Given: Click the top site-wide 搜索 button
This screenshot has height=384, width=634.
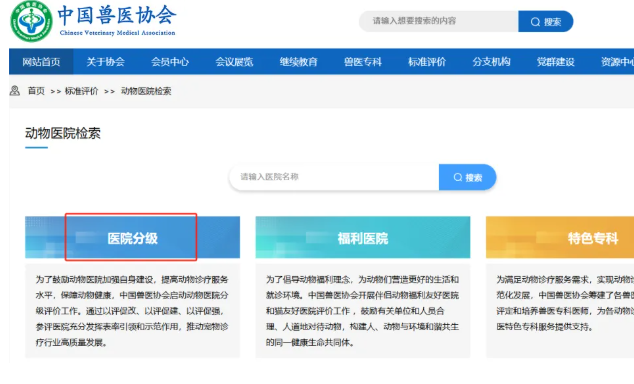Looking at the screenshot, I should 545,21.
